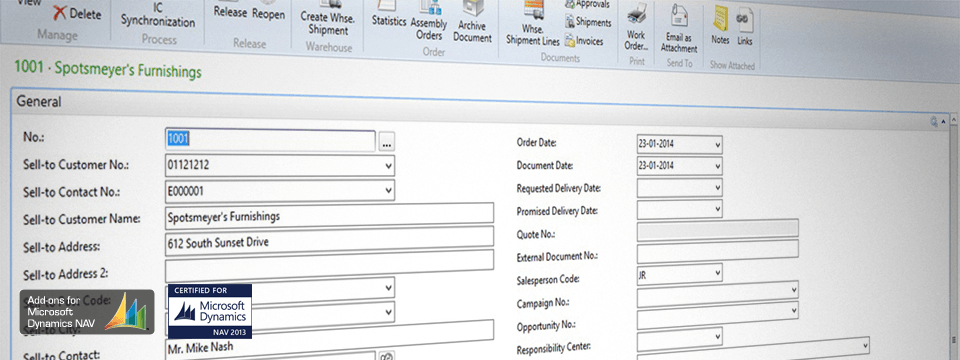Screen dimensions: 960x360
Task: Open Promised Delivery Date dropdown
Action: pos(718,209)
